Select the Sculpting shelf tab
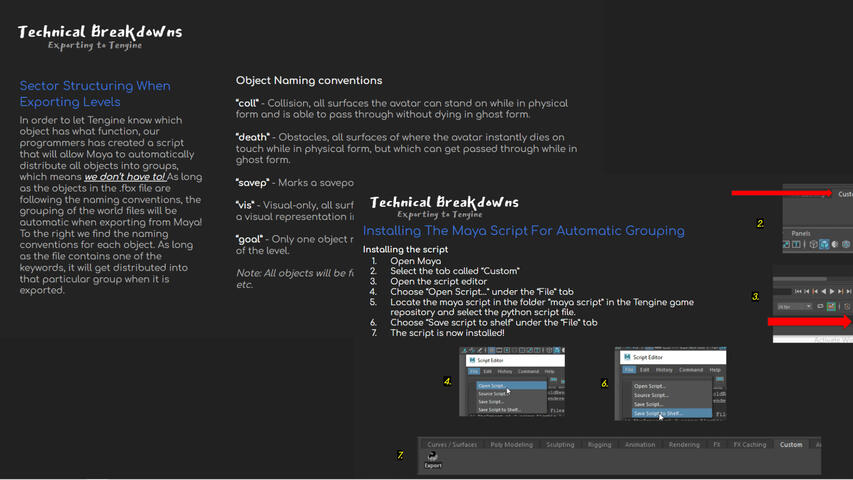Viewport: 853px width, 480px height. [560, 445]
